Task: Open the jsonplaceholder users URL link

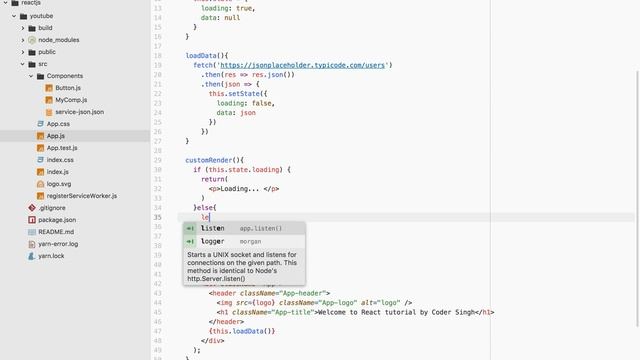Action: (302, 65)
